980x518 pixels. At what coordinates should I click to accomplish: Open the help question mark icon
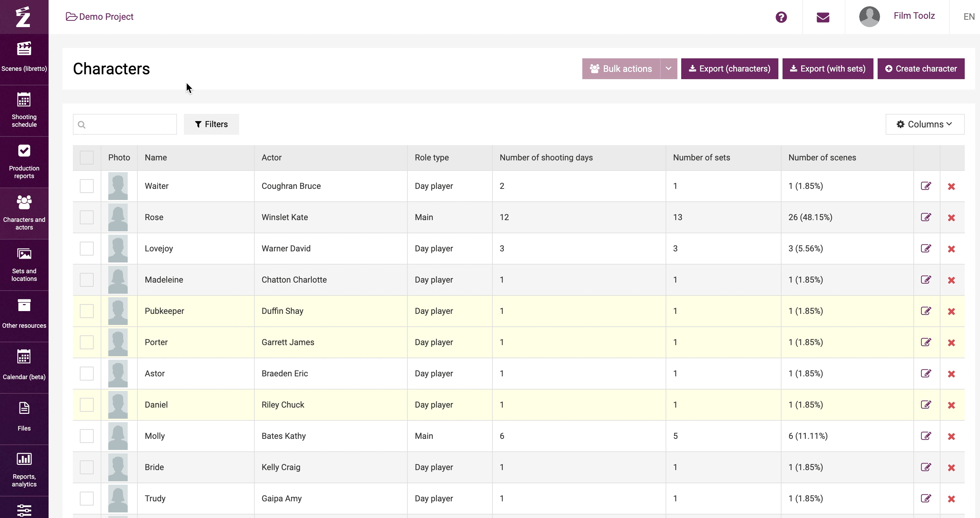pos(781,17)
